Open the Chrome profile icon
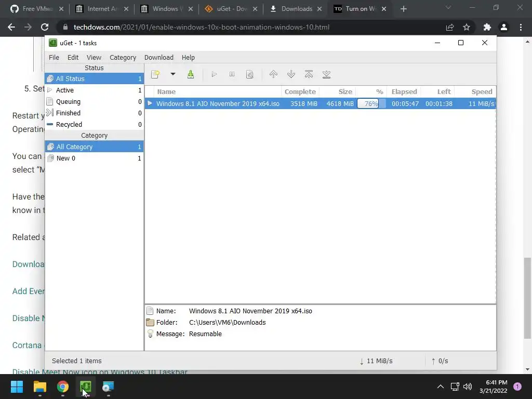 click(504, 27)
